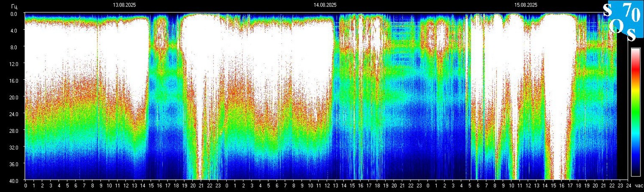The width and height of the screenshot is (644, 192).
Task: Click the 8.0 frequency axis label
Action: (x=14, y=47)
